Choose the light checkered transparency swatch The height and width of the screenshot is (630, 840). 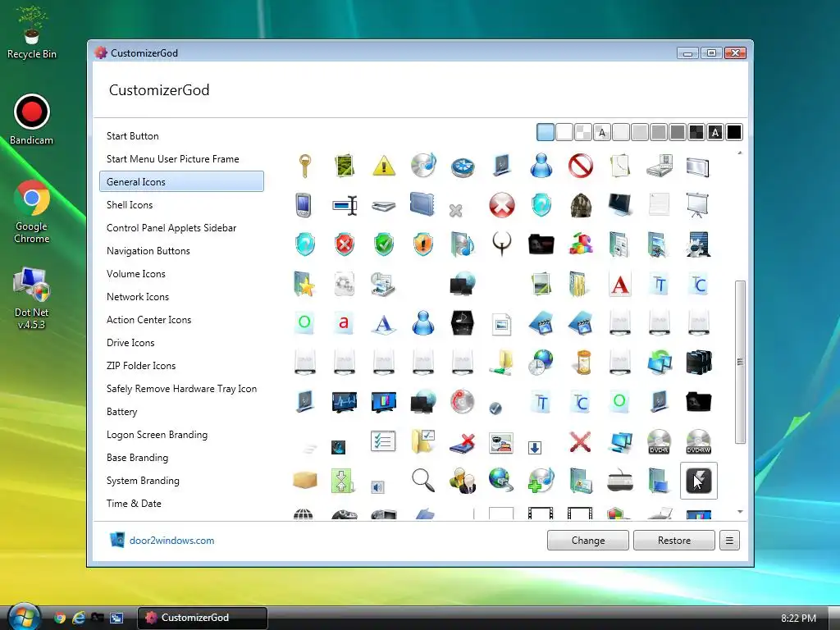coord(583,132)
